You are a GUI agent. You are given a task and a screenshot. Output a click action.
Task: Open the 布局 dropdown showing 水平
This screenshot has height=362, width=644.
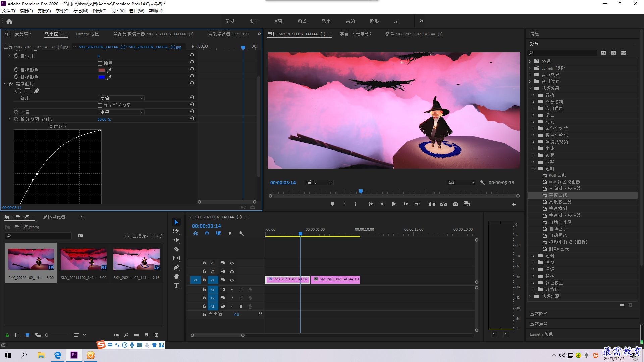tap(121, 112)
